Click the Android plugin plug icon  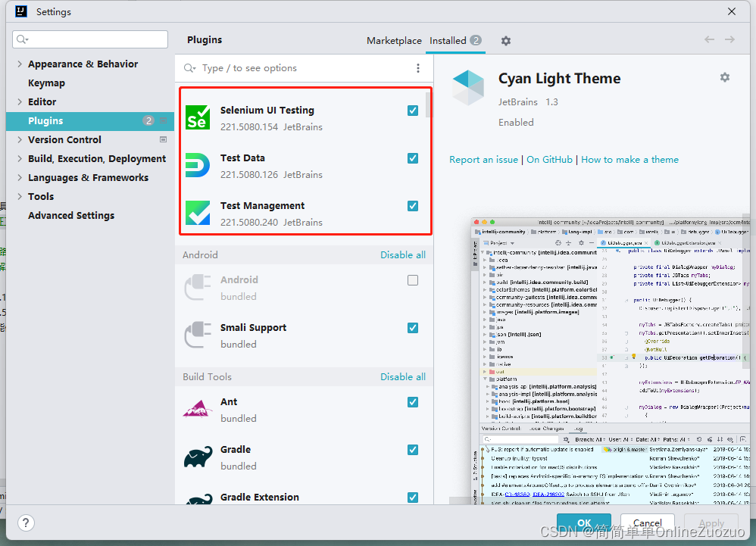tap(198, 287)
